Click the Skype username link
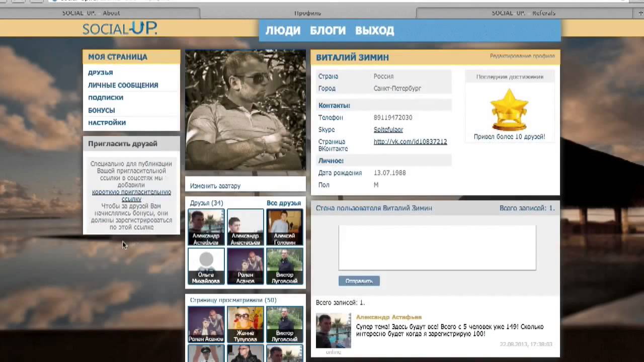 tap(388, 130)
